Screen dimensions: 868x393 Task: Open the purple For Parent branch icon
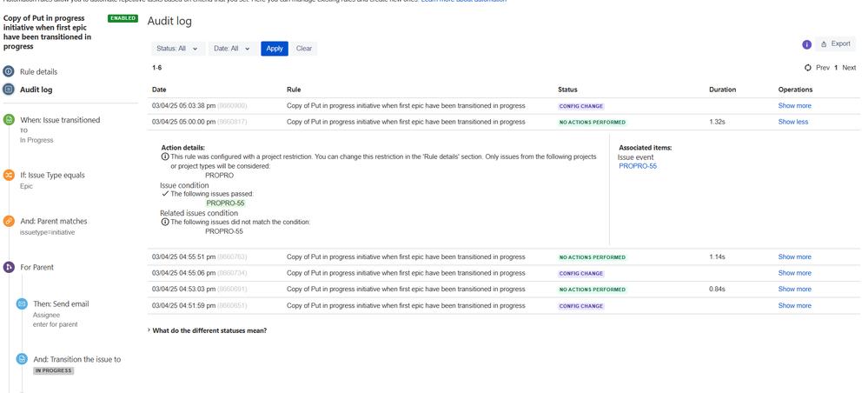(9, 267)
